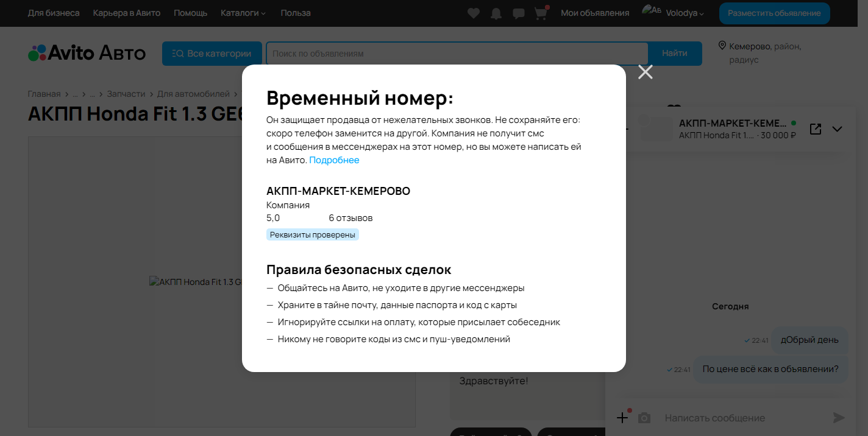Open chat in new window icon
Viewport: 868px width, 436px height.
pyautogui.click(x=816, y=129)
